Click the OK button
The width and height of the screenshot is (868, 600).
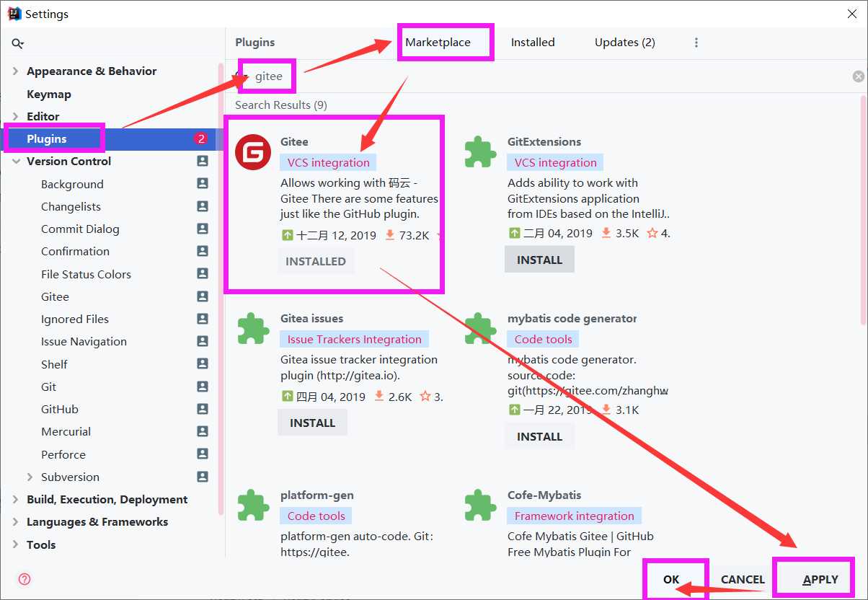coord(671,579)
